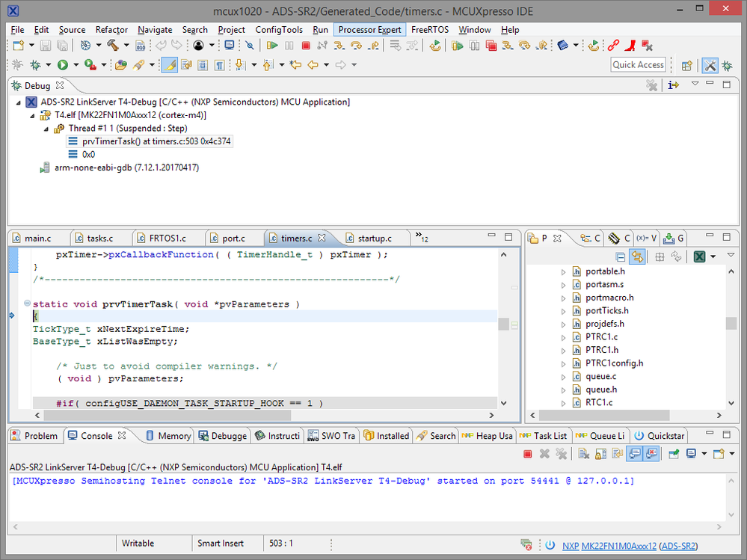Click the back arrow navigation icon
This screenshot has height=560, width=747.
[313, 65]
